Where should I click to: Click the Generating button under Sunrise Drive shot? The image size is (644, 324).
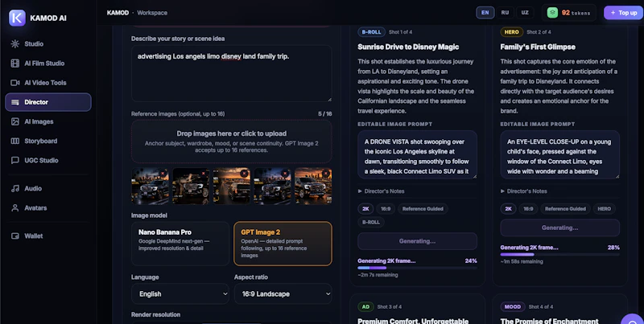(417, 241)
